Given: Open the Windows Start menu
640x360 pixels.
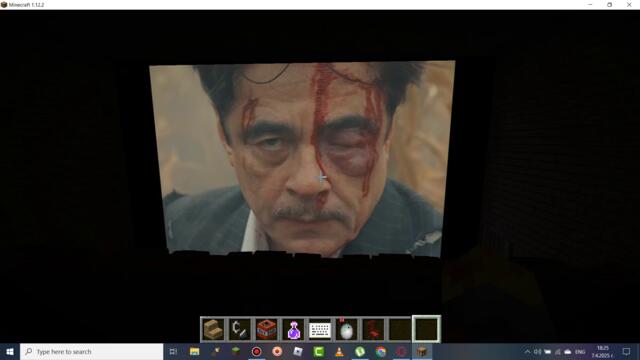Looking at the screenshot, I should pos(10,351).
